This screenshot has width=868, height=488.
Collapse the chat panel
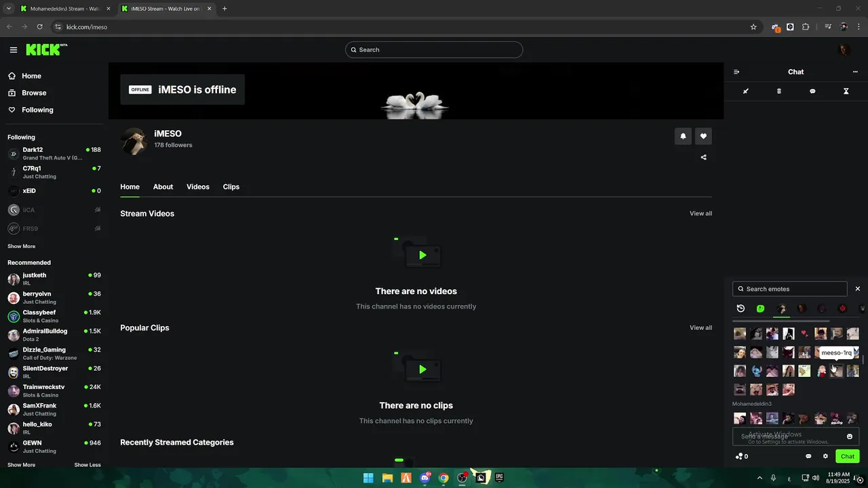point(736,72)
